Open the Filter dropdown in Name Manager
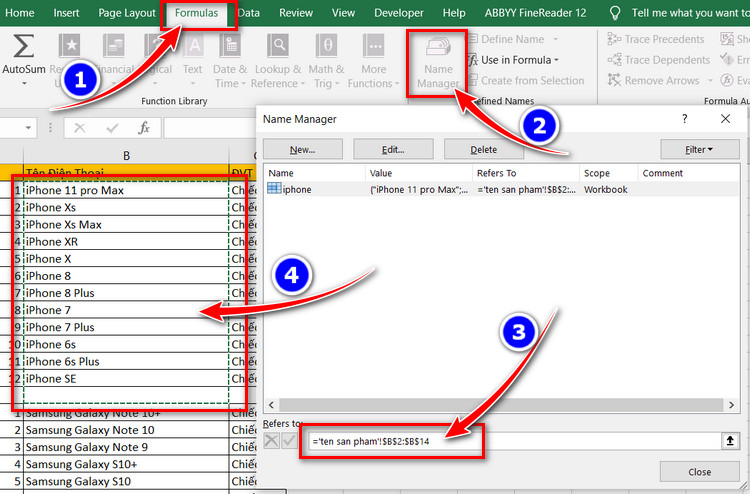 pyautogui.click(x=699, y=149)
